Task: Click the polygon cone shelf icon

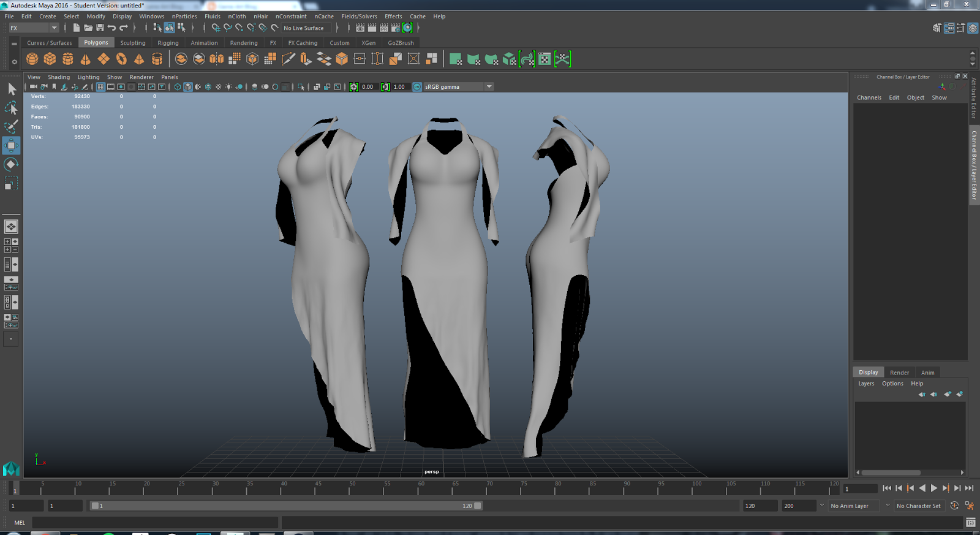Action: [x=86, y=59]
